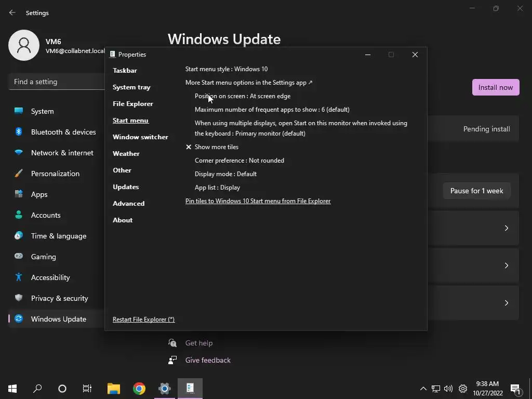Open Bluetooth & devices settings
The height and width of the screenshot is (399, 532).
coord(56,132)
